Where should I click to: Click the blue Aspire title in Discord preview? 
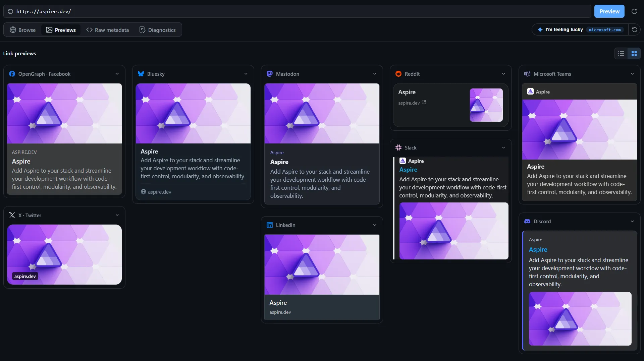point(538,249)
